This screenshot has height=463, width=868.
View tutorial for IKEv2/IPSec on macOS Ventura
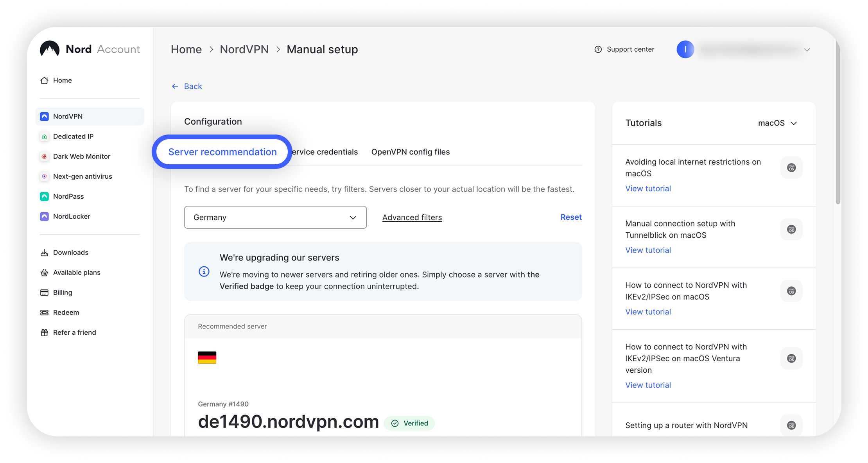648,385
